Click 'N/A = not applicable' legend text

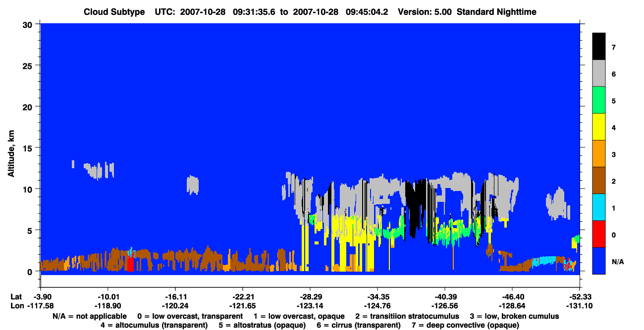(89, 316)
